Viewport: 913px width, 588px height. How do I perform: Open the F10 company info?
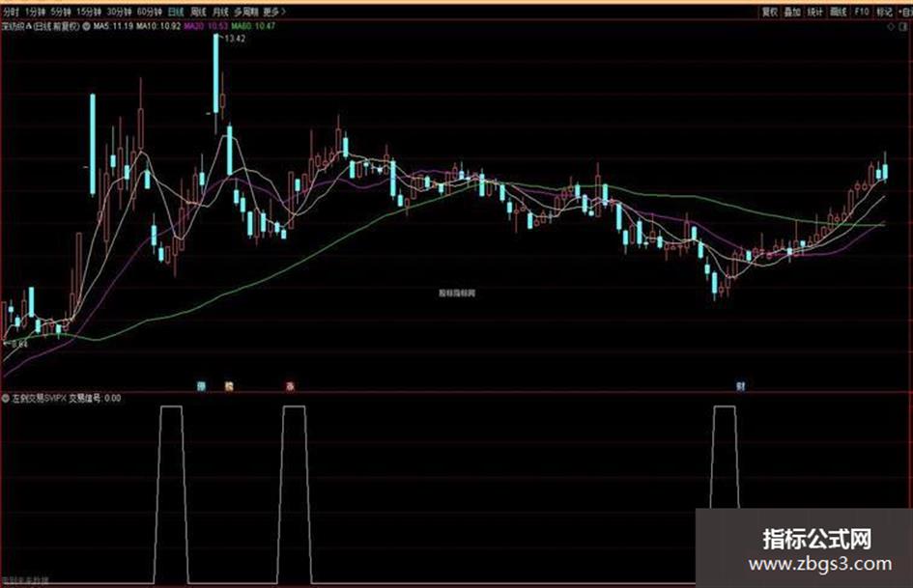(862, 12)
